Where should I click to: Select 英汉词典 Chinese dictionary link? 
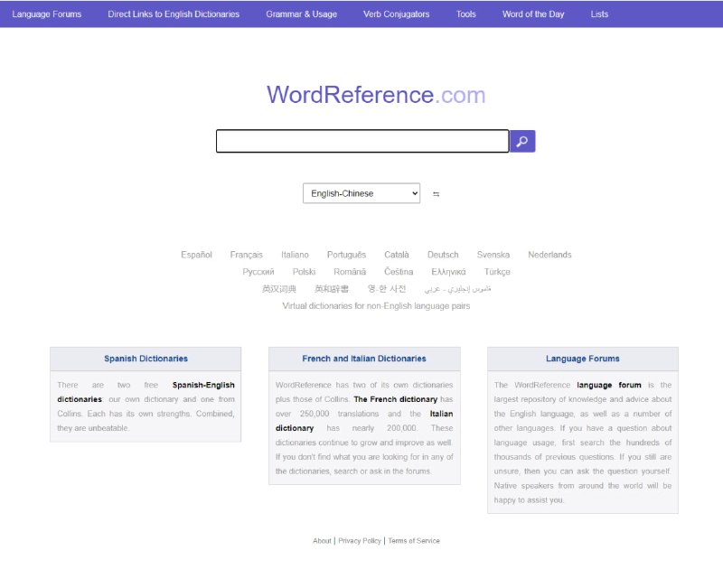point(279,289)
